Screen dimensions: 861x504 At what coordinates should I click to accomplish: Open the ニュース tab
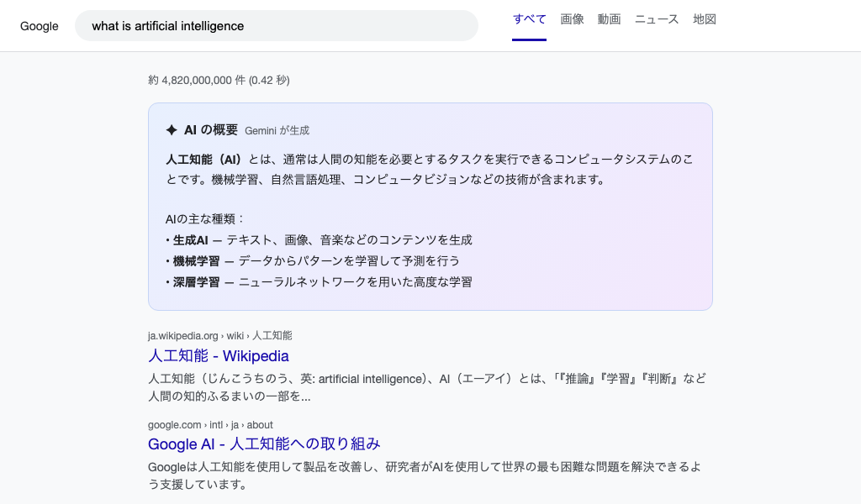(656, 18)
